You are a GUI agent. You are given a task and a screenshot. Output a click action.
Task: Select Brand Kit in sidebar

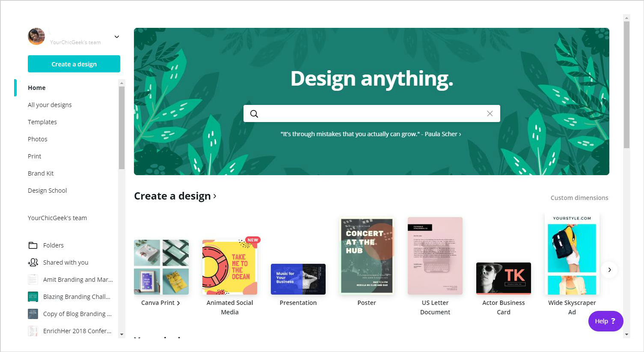tap(41, 173)
